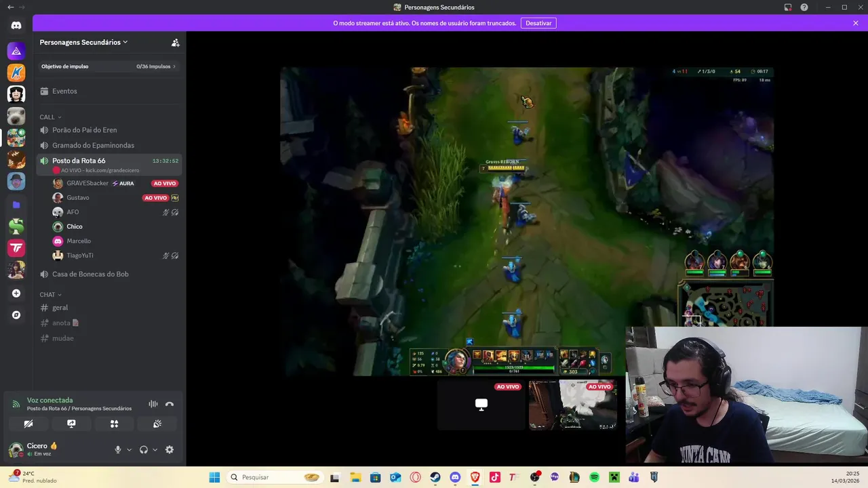Open the Discord help question icon
This screenshot has height=488, width=868.
click(x=804, y=7)
